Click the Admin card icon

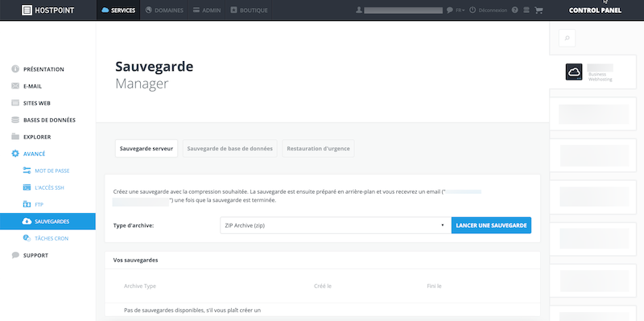[196, 10]
